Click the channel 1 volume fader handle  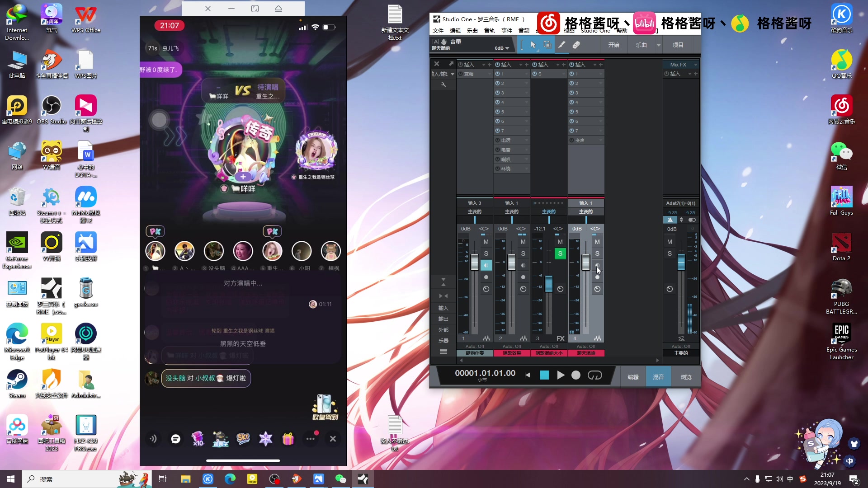(474, 262)
